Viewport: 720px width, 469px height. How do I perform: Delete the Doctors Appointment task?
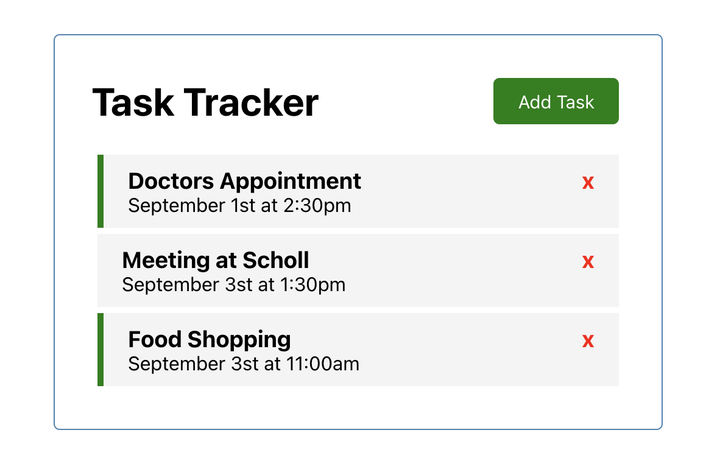click(588, 182)
